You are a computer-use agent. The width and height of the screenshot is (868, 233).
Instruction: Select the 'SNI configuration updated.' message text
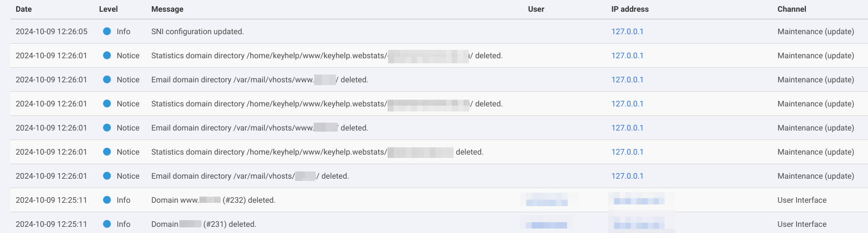pyautogui.click(x=197, y=31)
